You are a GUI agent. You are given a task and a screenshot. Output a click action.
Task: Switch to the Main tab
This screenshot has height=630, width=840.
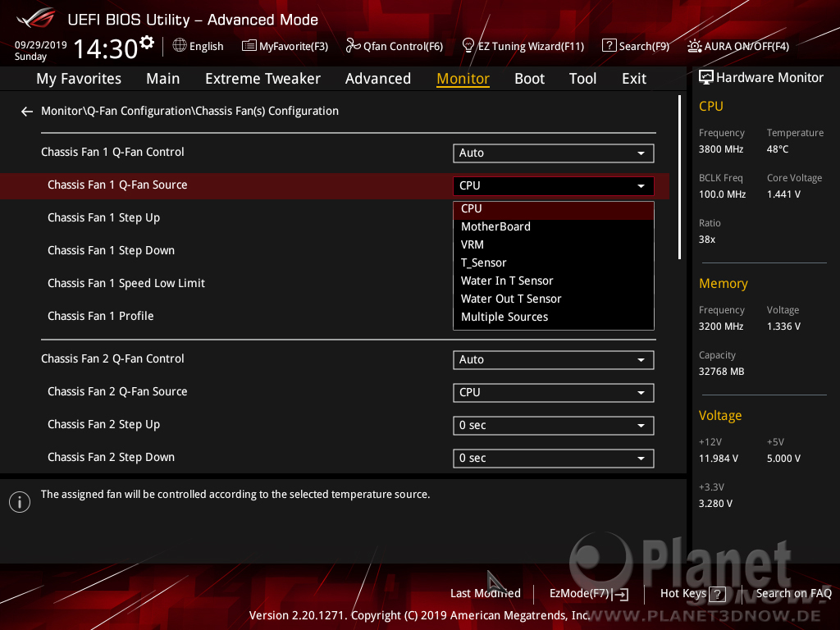pos(163,79)
